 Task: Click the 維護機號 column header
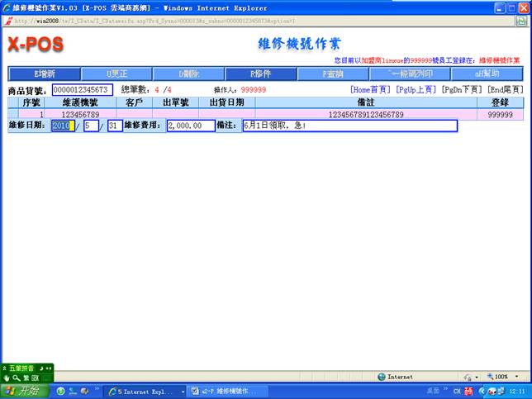80,102
